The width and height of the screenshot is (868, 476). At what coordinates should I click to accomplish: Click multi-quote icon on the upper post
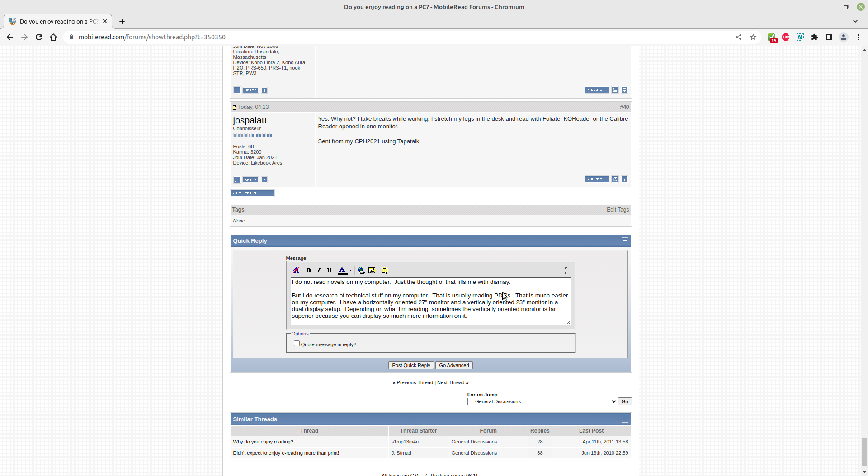615,90
